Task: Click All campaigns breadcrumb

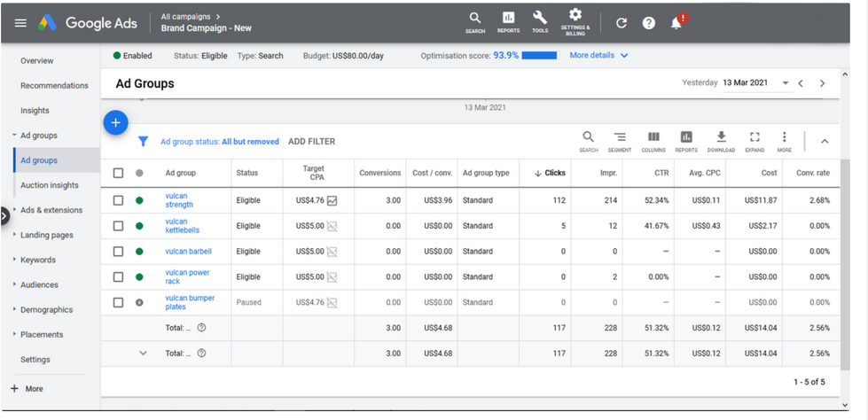Action: (187, 17)
